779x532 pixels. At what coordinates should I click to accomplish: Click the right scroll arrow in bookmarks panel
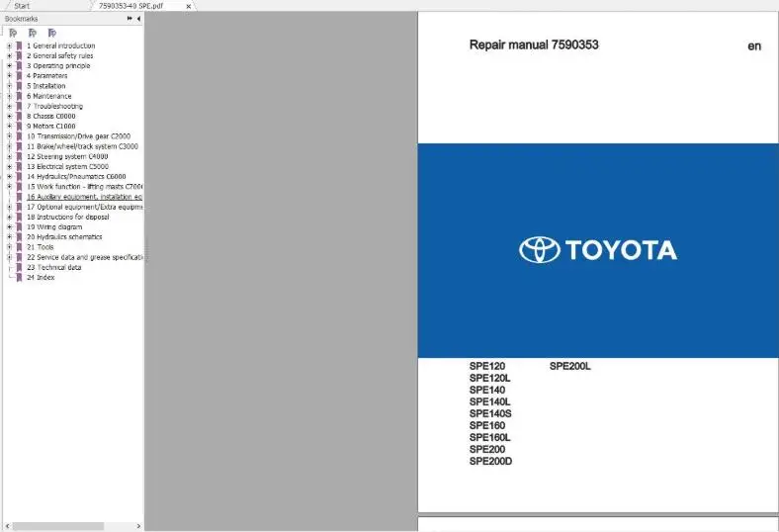coord(138,526)
